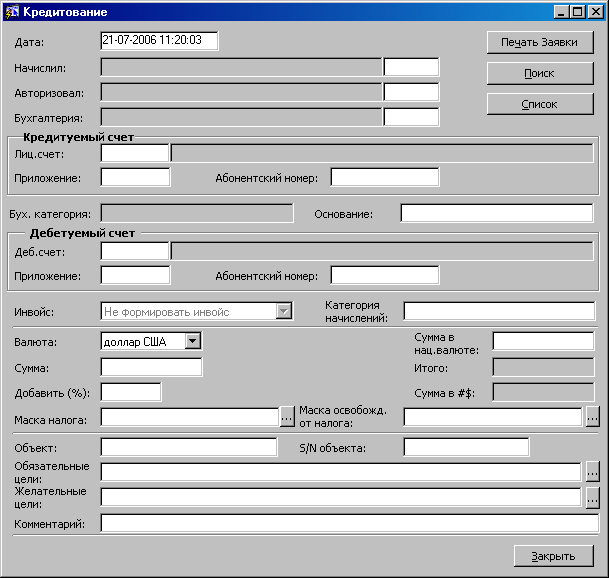
Task: Click the small white field beside Начислил
Action: (x=411, y=67)
